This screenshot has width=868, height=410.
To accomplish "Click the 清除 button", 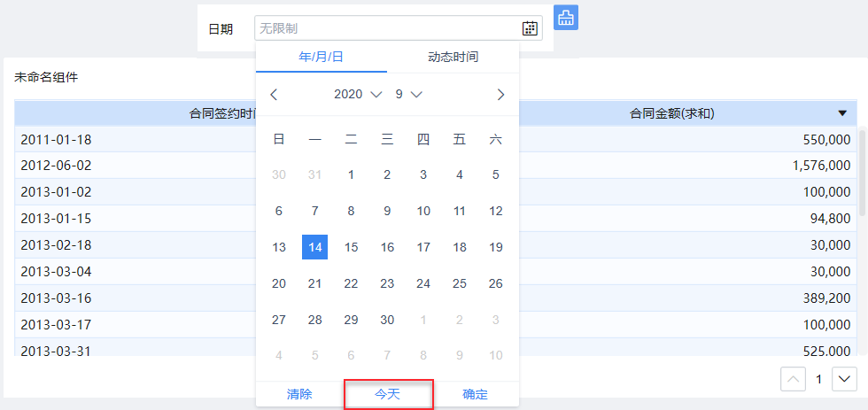I will [x=299, y=394].
